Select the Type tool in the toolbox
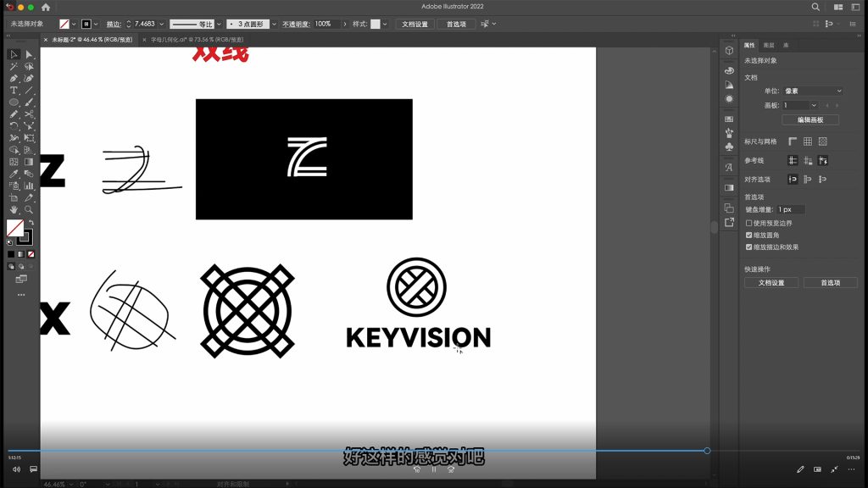Viewport: 868px width, 488px height. pyautogui.click(x=14, y=90)
